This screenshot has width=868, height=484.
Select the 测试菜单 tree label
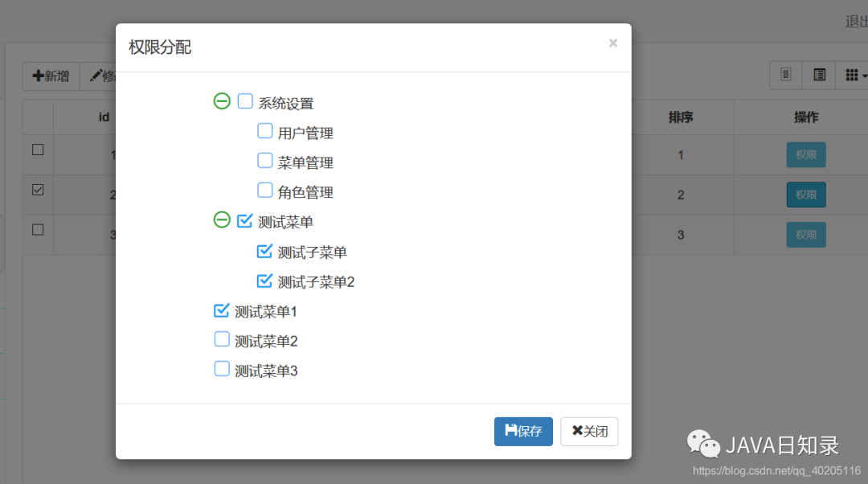[285, 223]
